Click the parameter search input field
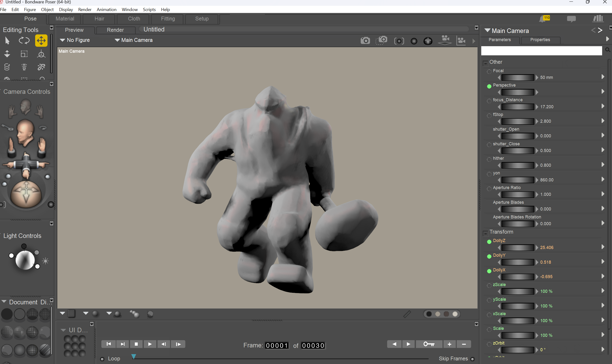 point(541,51)
